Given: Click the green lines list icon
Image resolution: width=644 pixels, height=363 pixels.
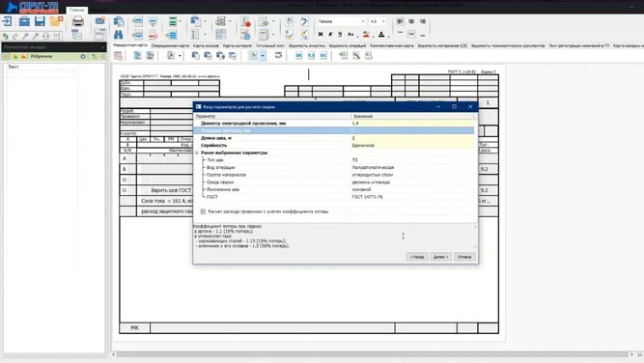Looking at the screenshot, I should 173,21.
